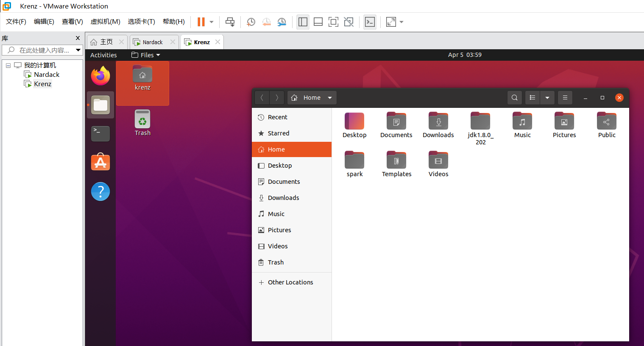
Task: Open the 编辑(E) menu
Action: [44, 22]
